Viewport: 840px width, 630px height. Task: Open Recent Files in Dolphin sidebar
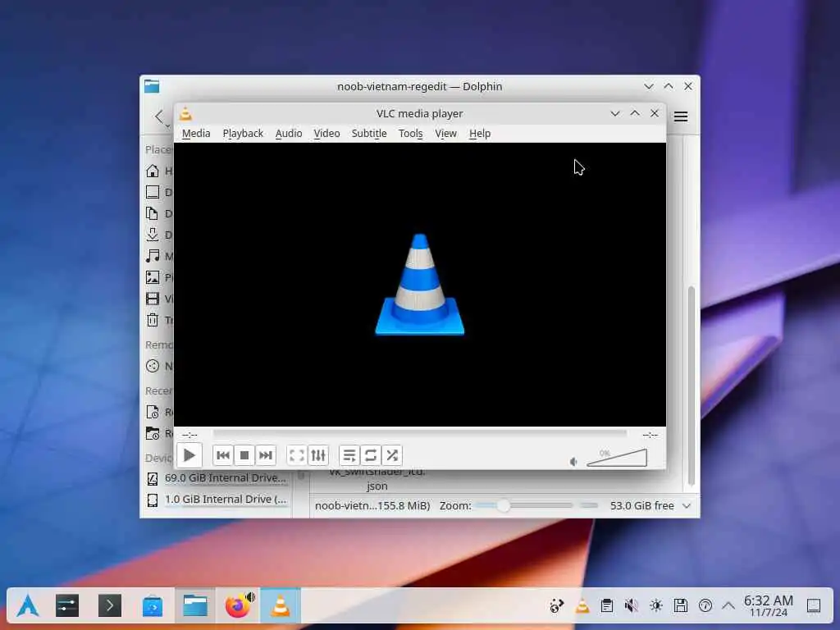(158, 412)
